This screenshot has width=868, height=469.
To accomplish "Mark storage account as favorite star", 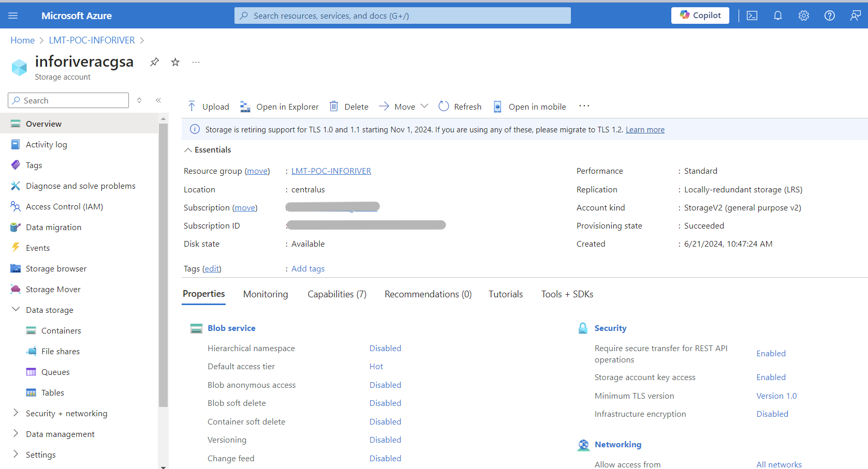I will (x=175, y=62).
